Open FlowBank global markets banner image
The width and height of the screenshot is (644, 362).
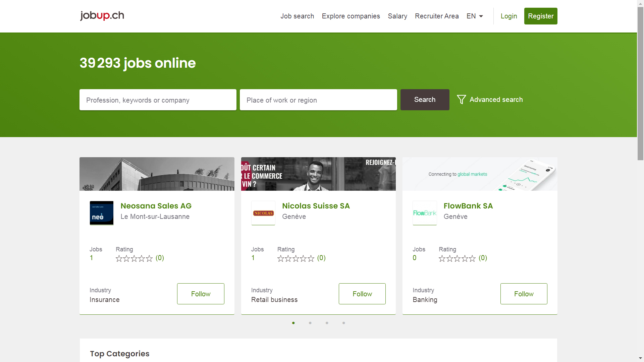(480, 174)
